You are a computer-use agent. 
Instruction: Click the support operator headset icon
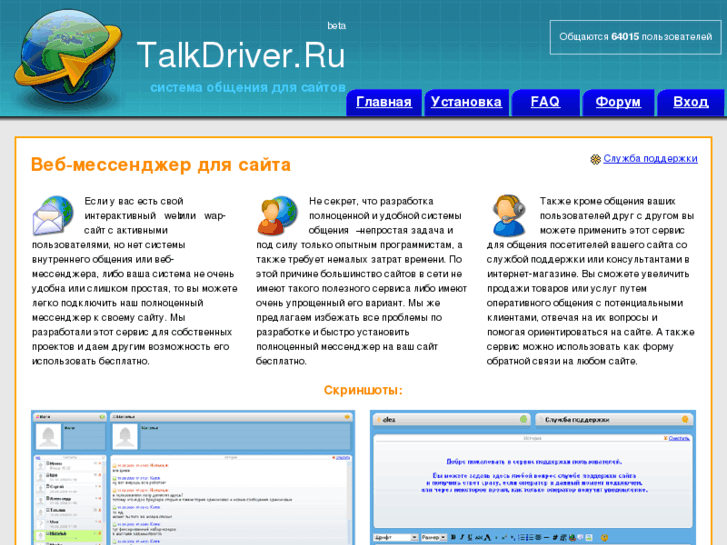[x=509, y=215]
